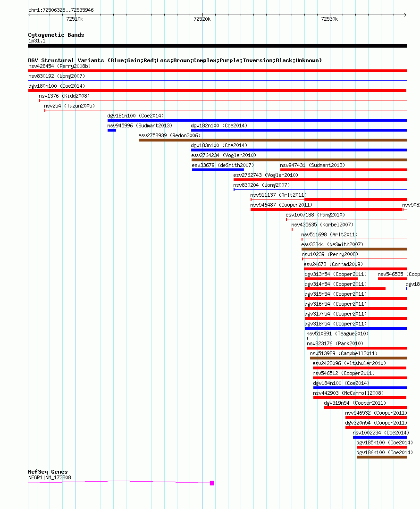
Task: Click the nsv1376 (Kidd2008) variant label
Action: [64, 96]
